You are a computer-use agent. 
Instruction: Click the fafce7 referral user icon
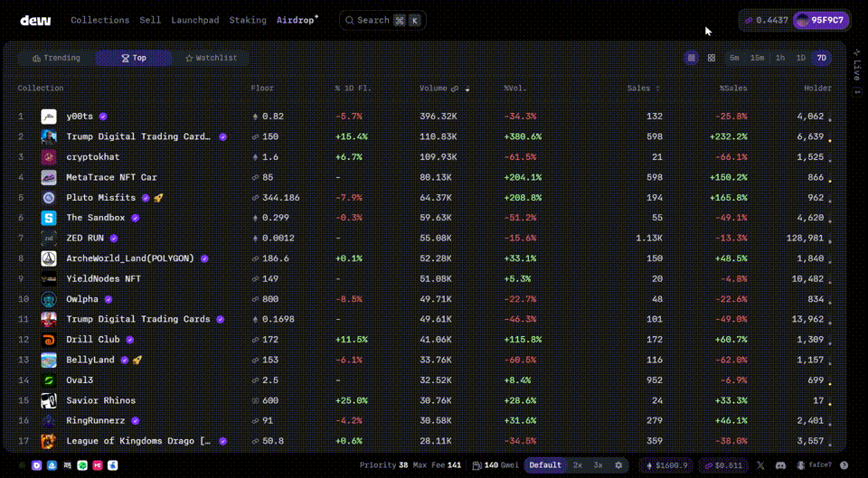tap(801, 465)
